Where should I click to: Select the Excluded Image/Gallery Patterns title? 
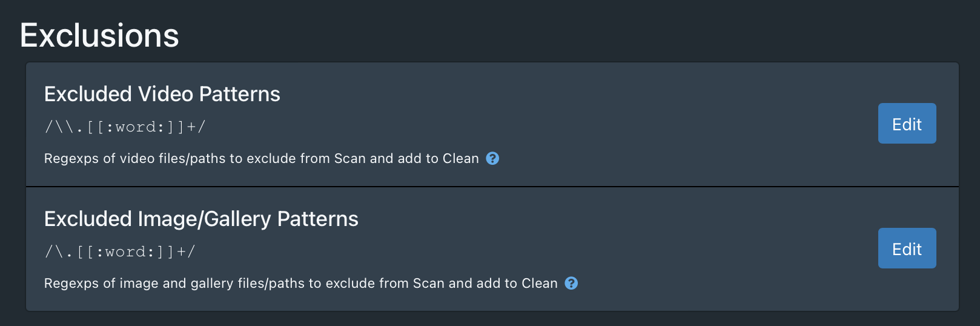coord(201,219)
